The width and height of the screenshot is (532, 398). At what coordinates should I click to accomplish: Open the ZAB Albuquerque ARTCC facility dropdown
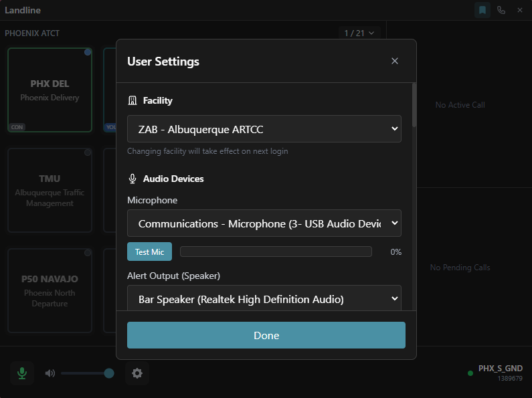pos(264,129)
